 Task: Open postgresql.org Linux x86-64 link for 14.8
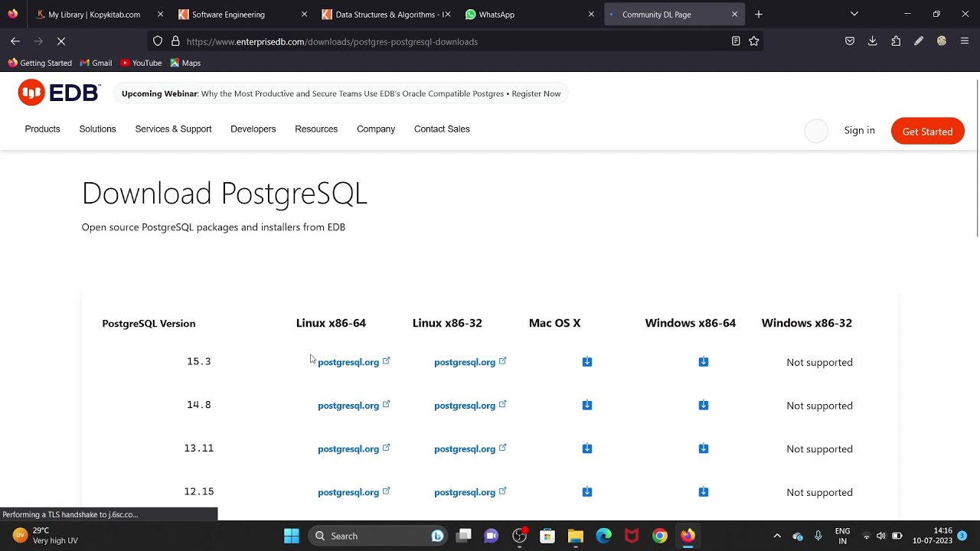click(x=354, y=406)
